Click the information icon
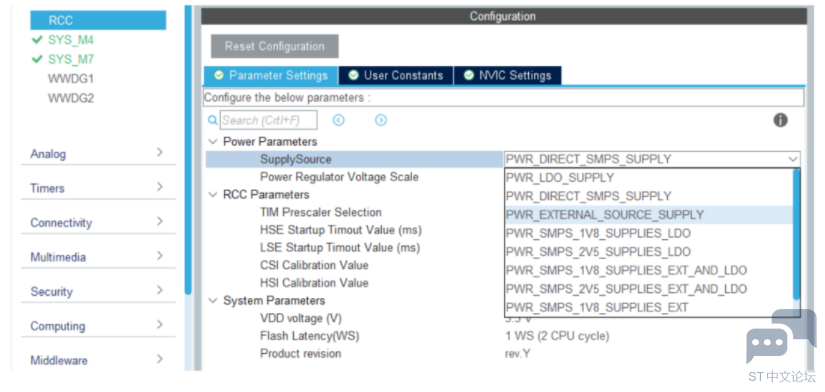 coord(780,120)
